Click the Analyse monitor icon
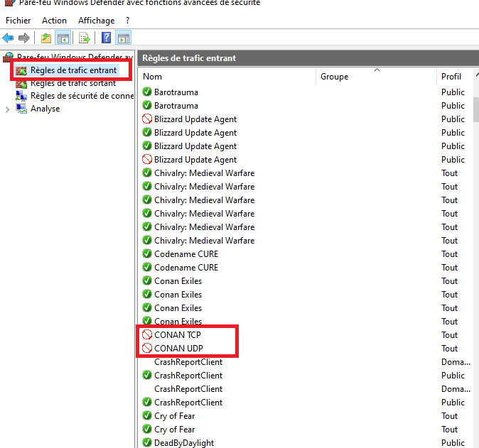 tap(21, 109)
